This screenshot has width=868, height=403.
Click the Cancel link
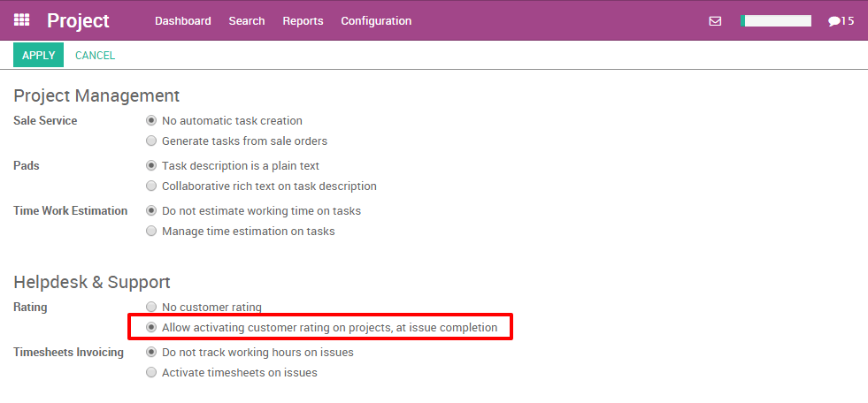click(95, 55)
